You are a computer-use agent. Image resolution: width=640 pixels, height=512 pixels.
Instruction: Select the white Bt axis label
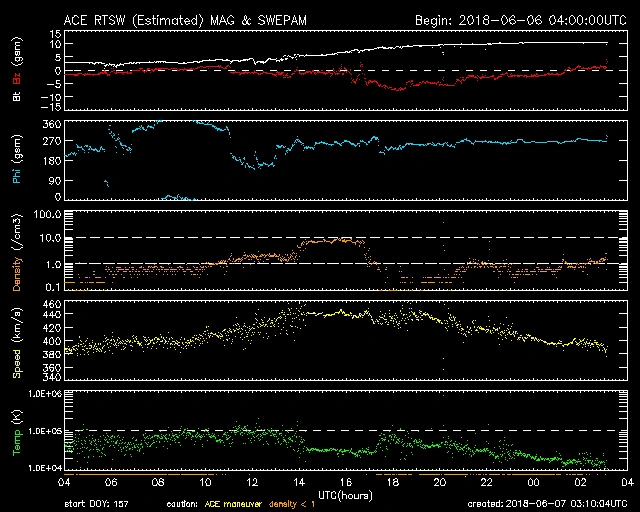[15, 97]
